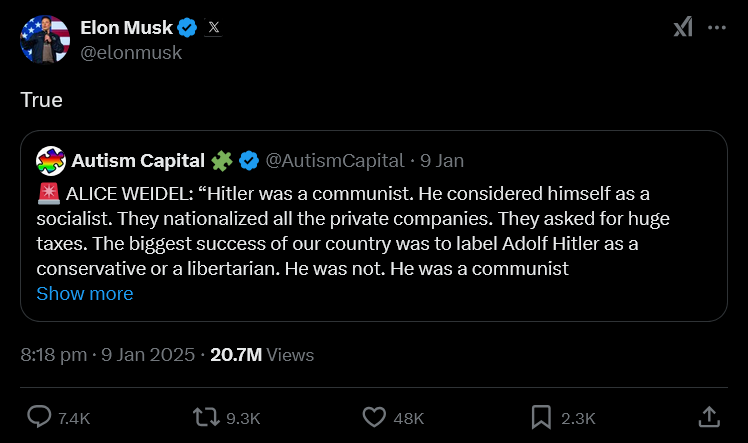Click the share upload icon

click(x=708, y=417)
